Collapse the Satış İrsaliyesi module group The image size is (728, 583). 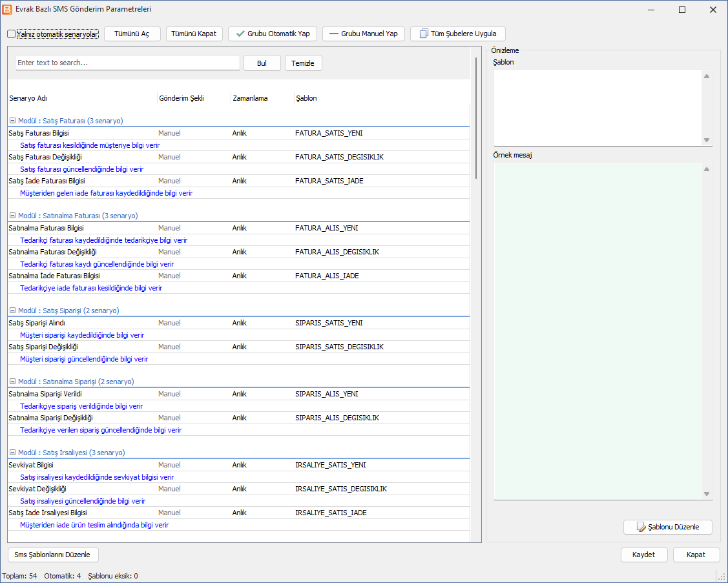click(x=12, y=453)
